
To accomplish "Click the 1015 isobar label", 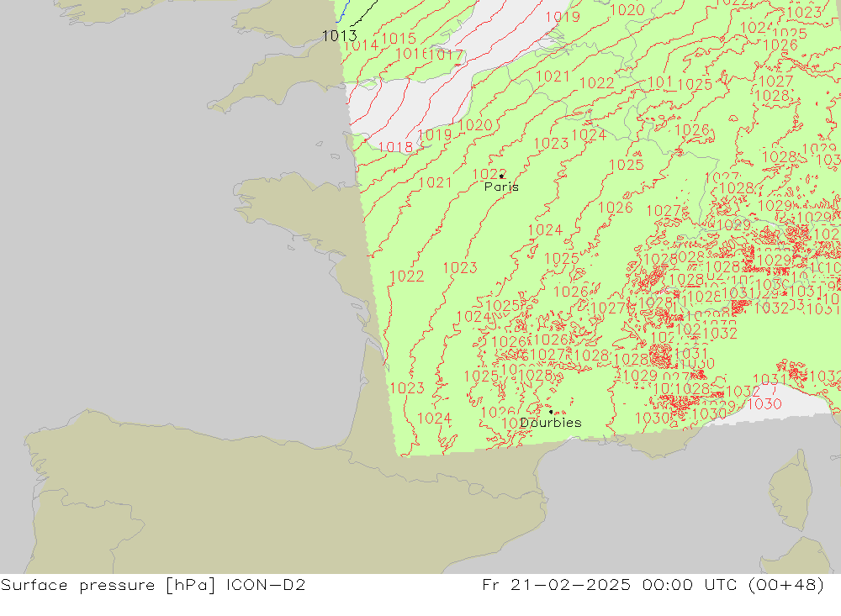I will (399, 38).
